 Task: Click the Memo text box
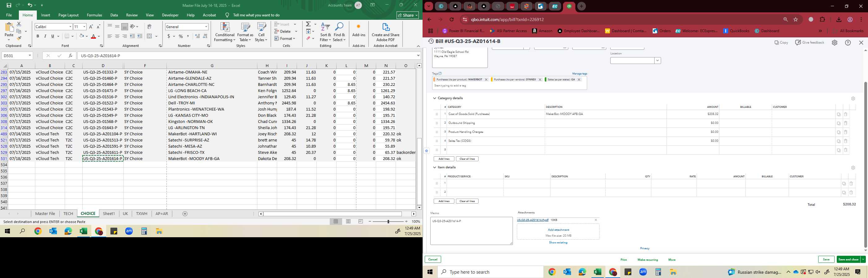[471, 231]
